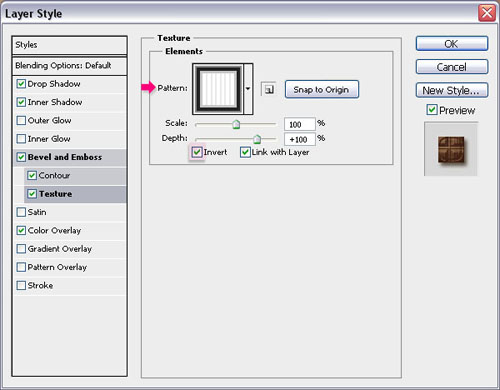Select the Contour sub-item
Viewport: 500px width, 390px height.
75,176
